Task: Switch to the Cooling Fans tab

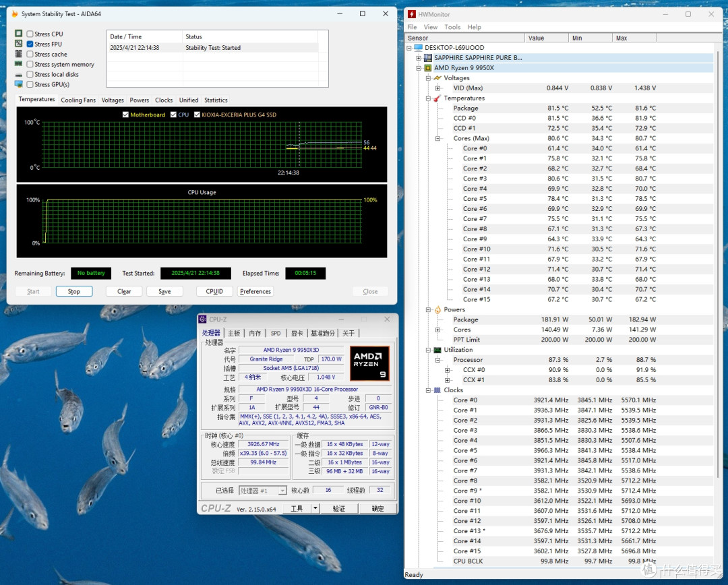Action: (78, 100)
